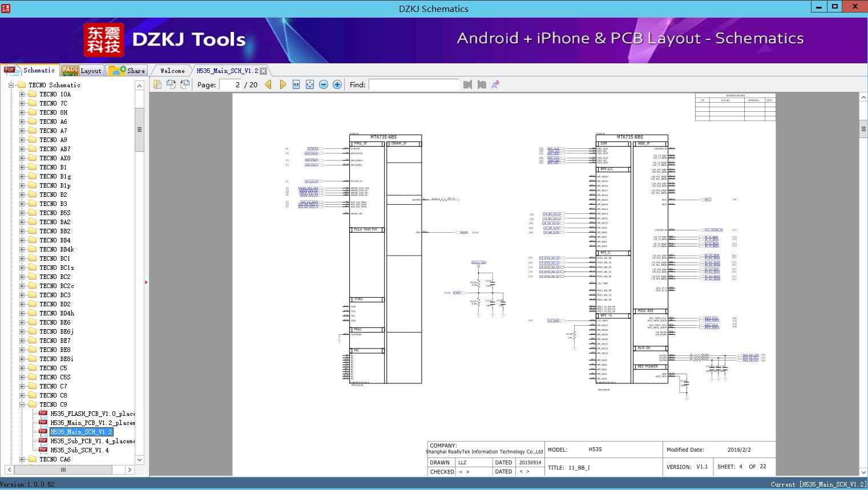
Task: Close the H535_Main_SCH_V1.2 document tab
Action: click(263, 71)
